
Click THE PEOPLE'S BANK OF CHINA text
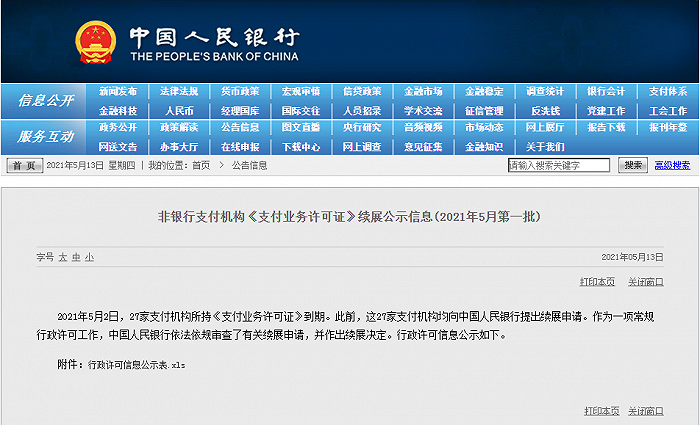click(x=214, y=57)
